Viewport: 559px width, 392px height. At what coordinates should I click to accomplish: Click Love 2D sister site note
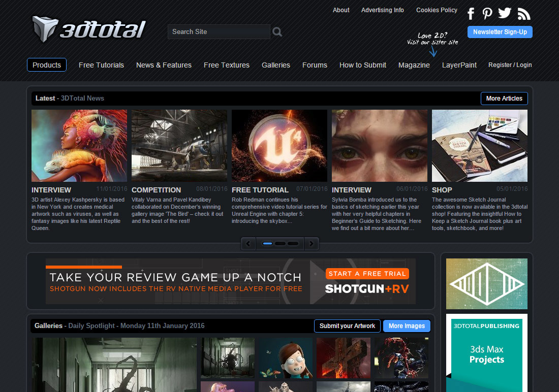tap(432, 39)
